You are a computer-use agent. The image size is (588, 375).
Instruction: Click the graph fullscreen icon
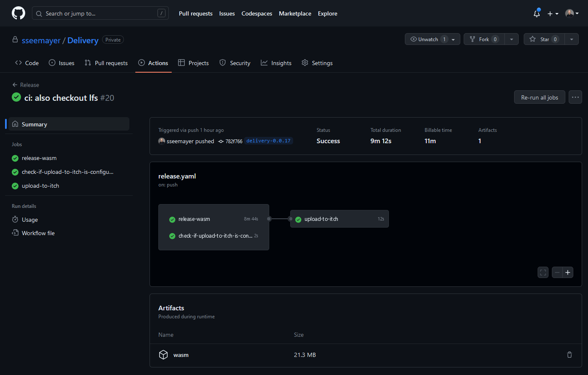tap(543, 273)
